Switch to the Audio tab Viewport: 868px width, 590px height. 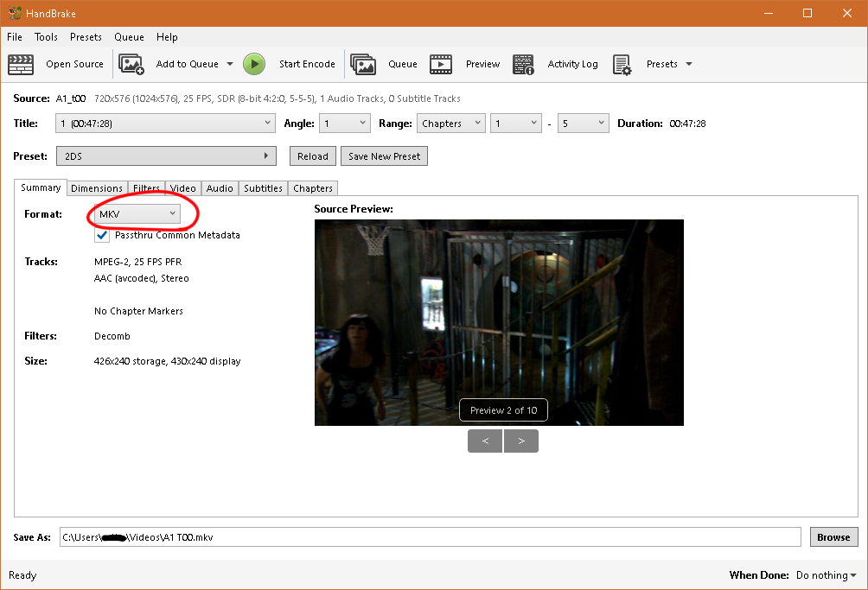click(220, 188)
